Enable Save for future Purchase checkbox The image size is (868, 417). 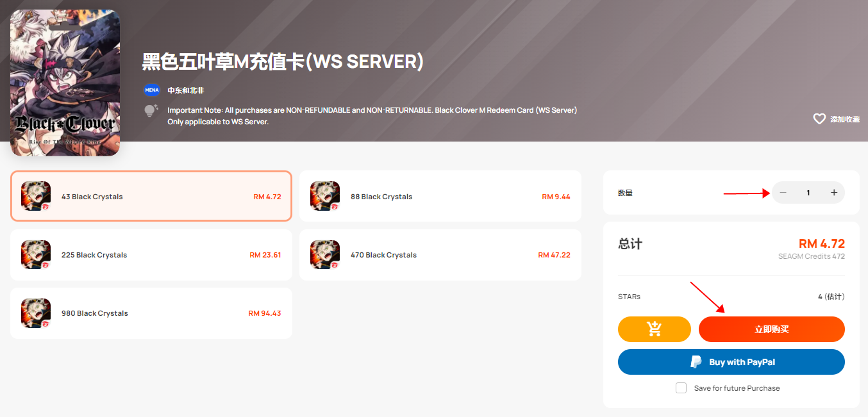(681, 388)
